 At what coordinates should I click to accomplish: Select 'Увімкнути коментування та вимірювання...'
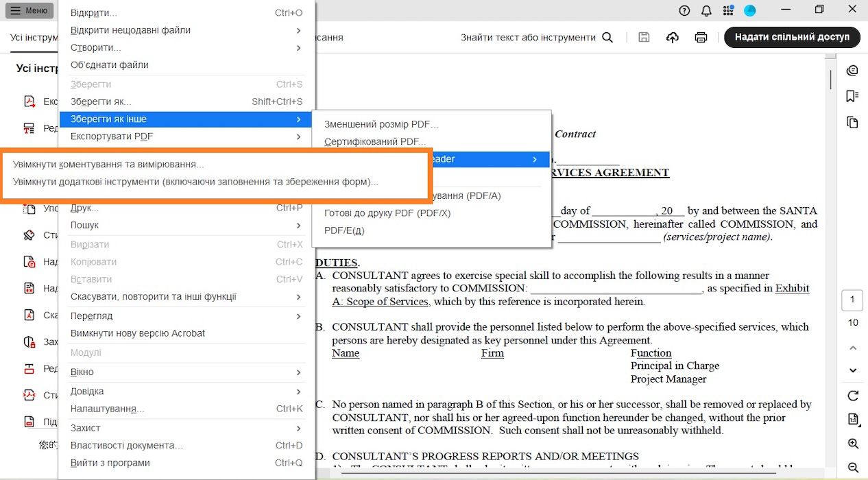(x=108, y=165)
